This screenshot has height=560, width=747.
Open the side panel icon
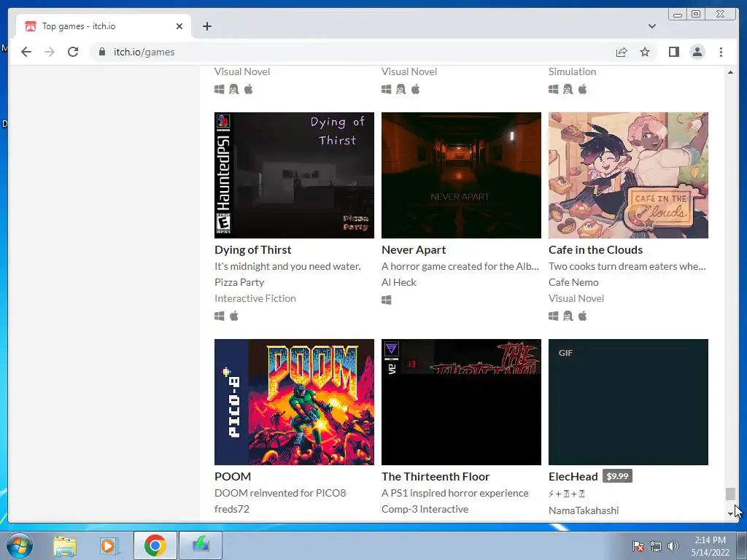point(673,52)
